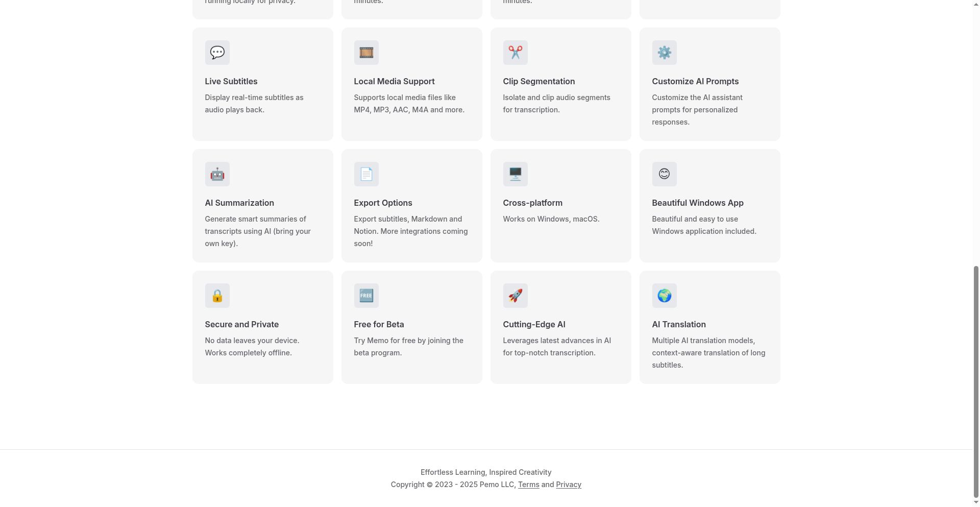Open the Privacy link in footer

pyautogui.click(x=568, y=485)
